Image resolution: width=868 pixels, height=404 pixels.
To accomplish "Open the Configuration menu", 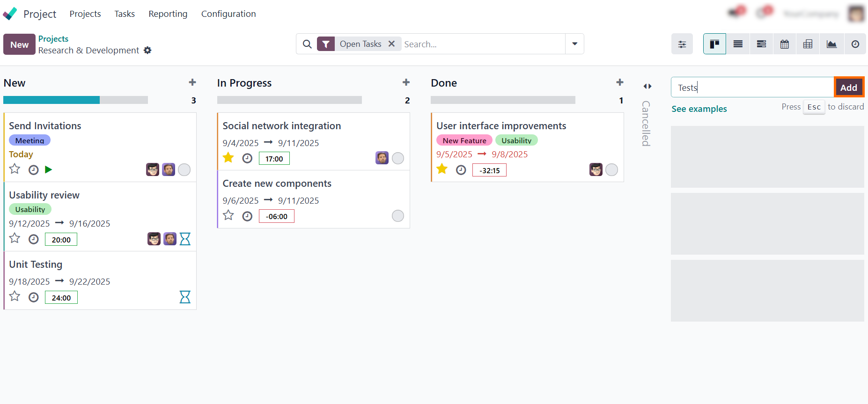I will (228, 14).
